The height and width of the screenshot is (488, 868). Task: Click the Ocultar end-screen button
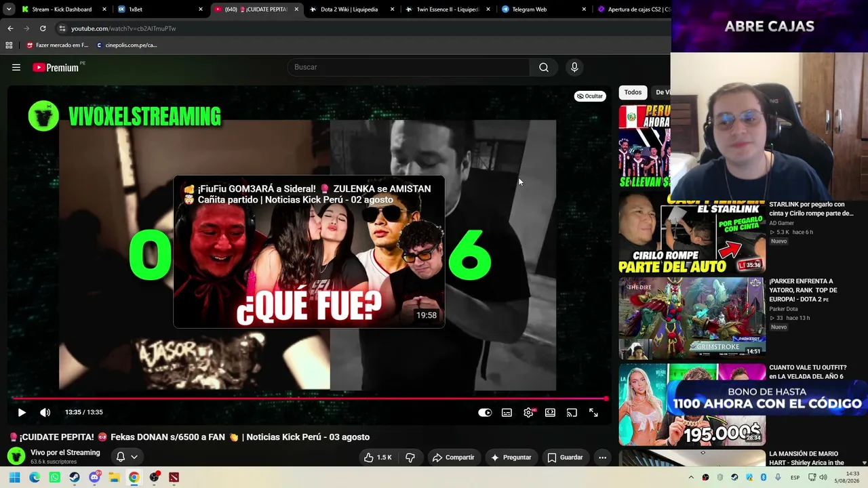point(589,96)
